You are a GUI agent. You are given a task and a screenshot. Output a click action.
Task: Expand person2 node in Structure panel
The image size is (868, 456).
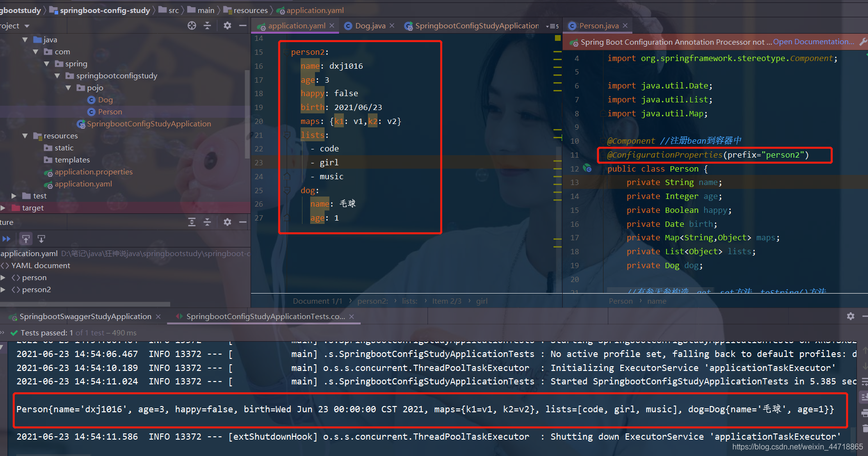pyautogui.click(x=3, y=290)
